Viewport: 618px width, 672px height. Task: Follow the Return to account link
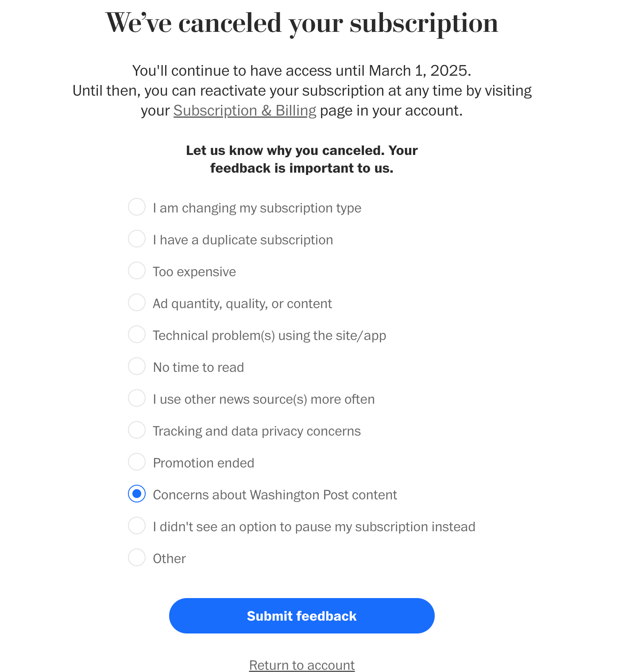pos(302,665)
